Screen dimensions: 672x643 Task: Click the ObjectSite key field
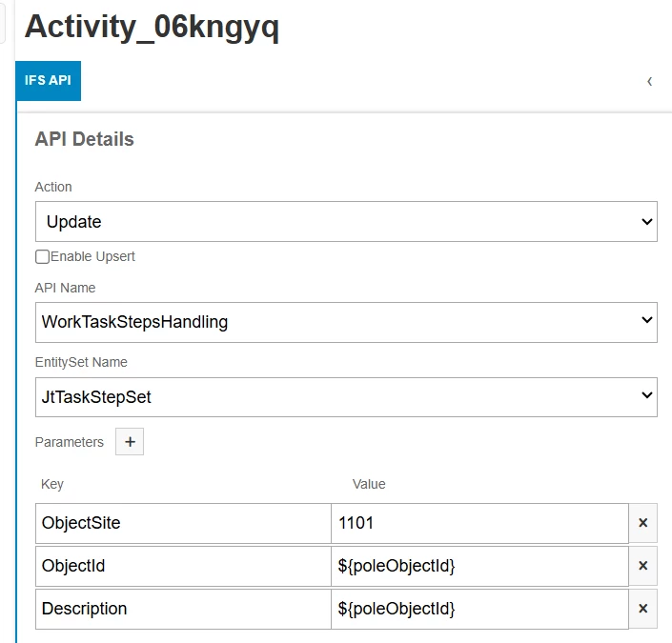point(183,523)
